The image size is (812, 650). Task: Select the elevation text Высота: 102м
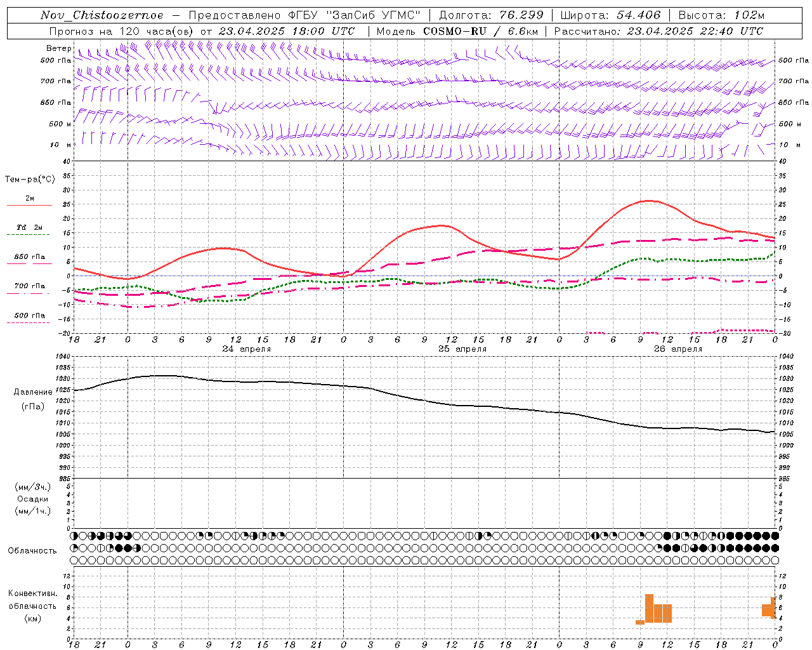pos(721,15)
